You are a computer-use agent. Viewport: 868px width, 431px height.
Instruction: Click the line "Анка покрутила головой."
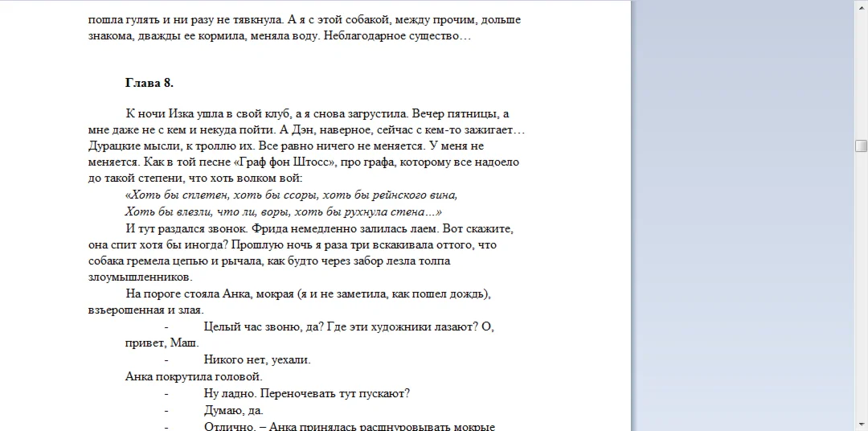(x=194, y=376)
